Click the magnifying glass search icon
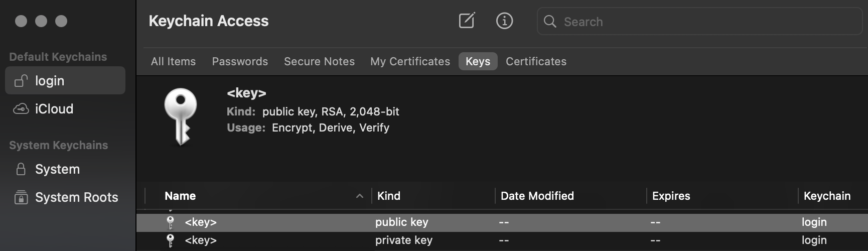This screenshot has width=868, height=251. pos(550,21)
